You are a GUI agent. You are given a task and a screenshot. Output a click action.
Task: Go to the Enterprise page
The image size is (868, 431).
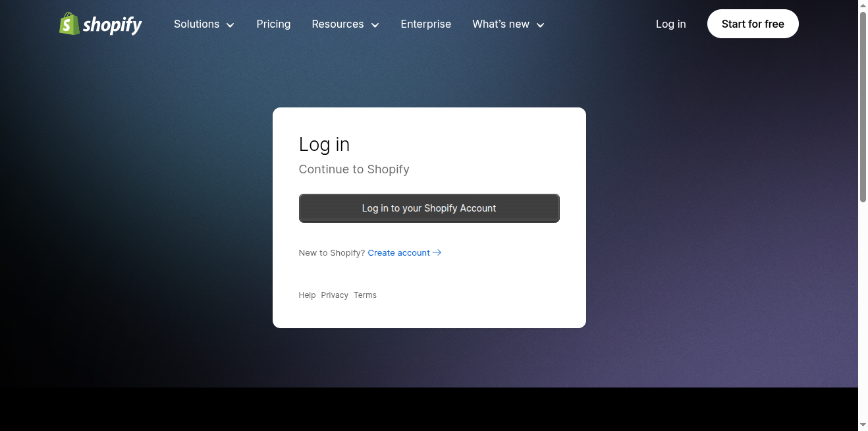(x=426, y=24)
